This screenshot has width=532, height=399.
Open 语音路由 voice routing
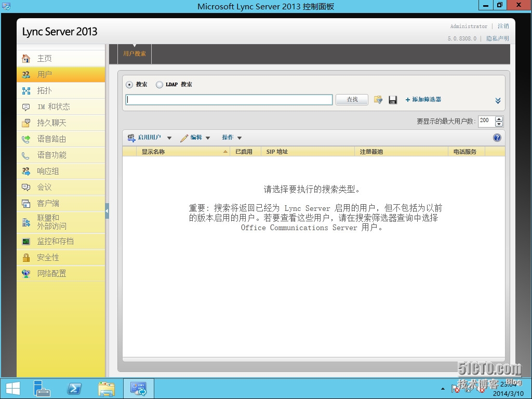[x=61, y=139]
